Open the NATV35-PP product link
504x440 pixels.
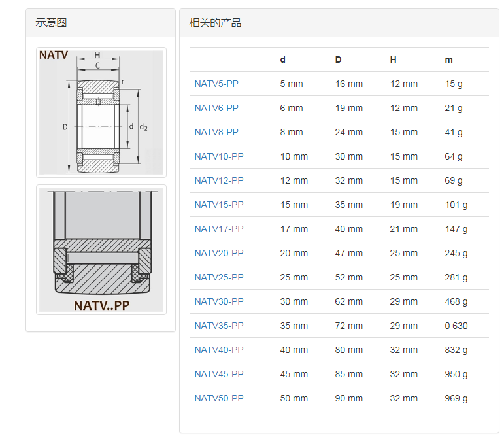218,326
